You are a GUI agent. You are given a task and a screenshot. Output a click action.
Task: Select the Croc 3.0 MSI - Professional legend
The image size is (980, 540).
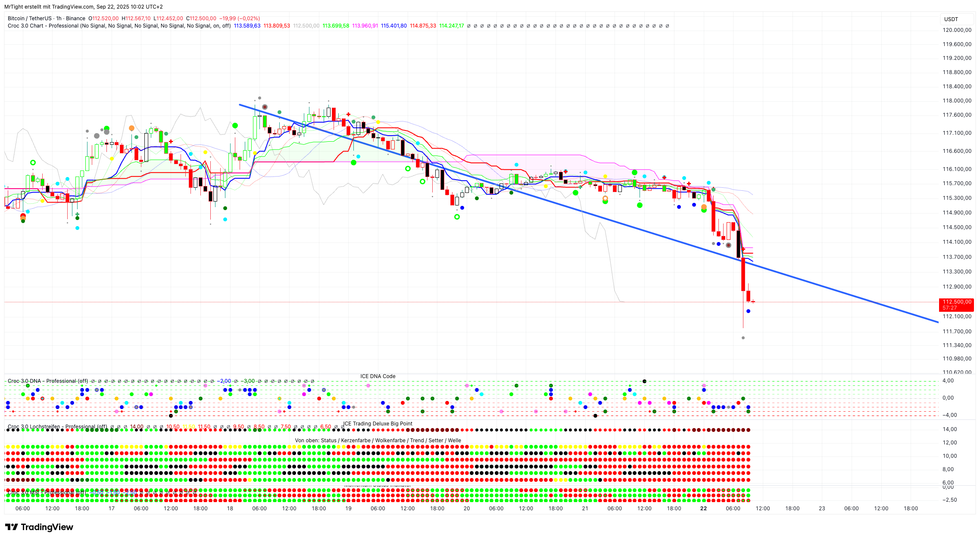(43, 492)
